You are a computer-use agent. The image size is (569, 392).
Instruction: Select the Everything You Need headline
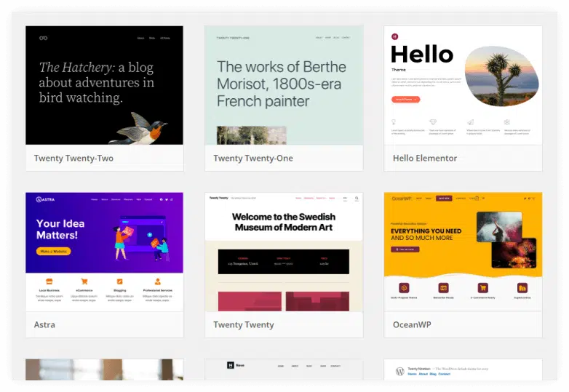pyautogui.click(x=426, y=234)
